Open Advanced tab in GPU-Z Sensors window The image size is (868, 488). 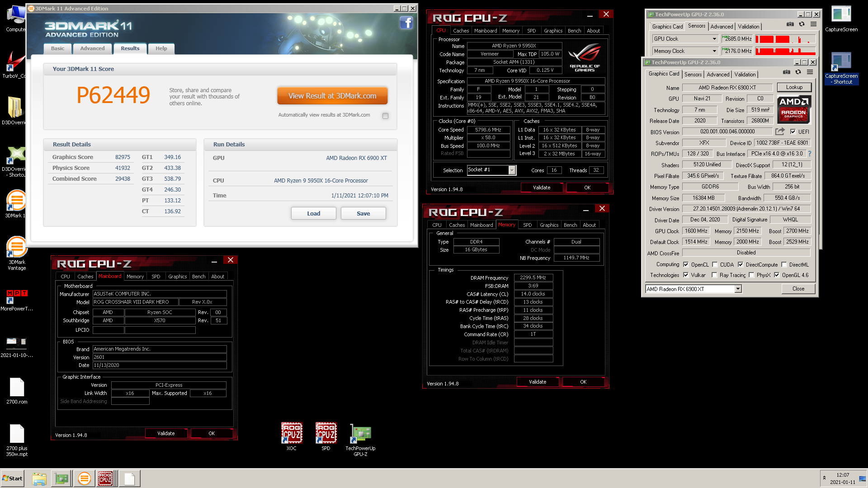tap(722, 27)
